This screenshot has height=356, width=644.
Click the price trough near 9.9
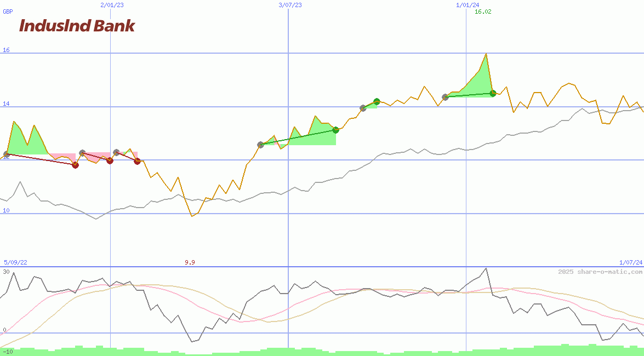[x=192, y=216]
